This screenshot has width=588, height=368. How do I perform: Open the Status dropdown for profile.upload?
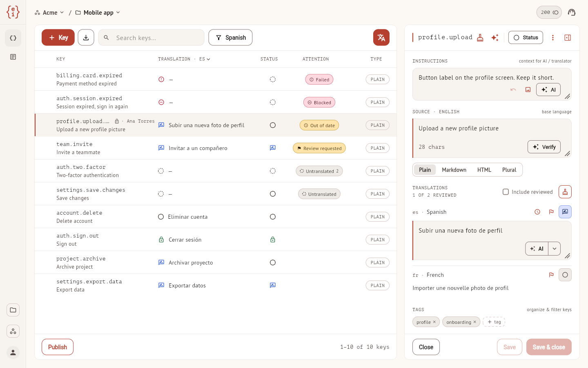coord(526,38)
